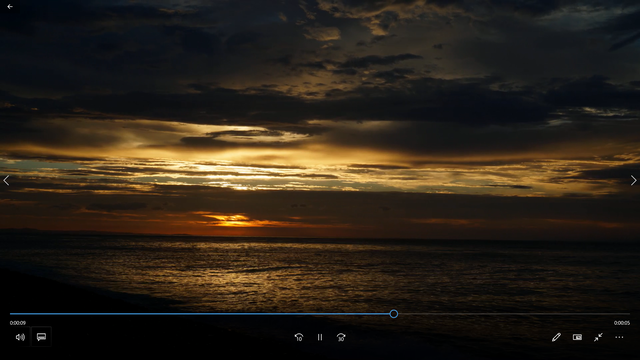The height and width of the screenshot is (360, 640).
Task: Mute the video with the volume icon
Action: (x=20, y=337)
